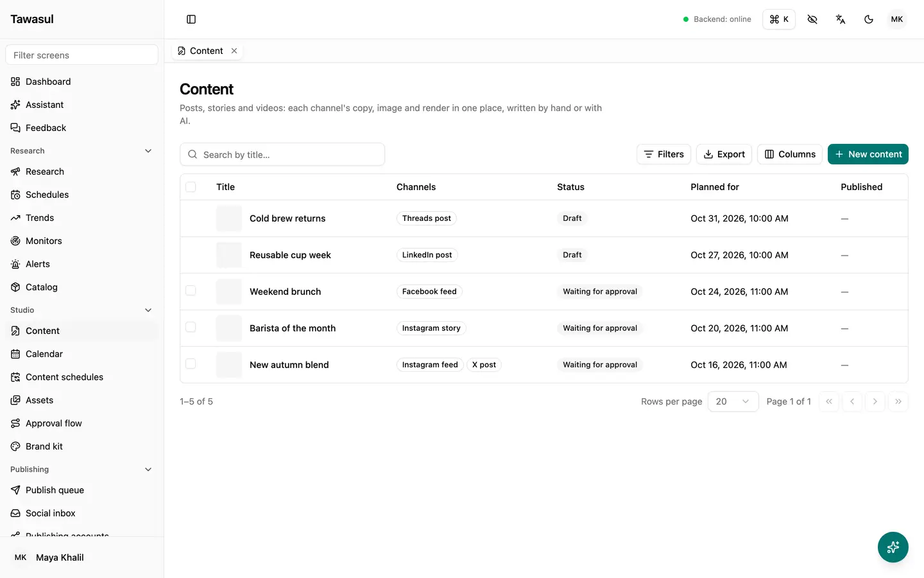Toggle the crossed-out eye privacy icon

coord(812,19)
